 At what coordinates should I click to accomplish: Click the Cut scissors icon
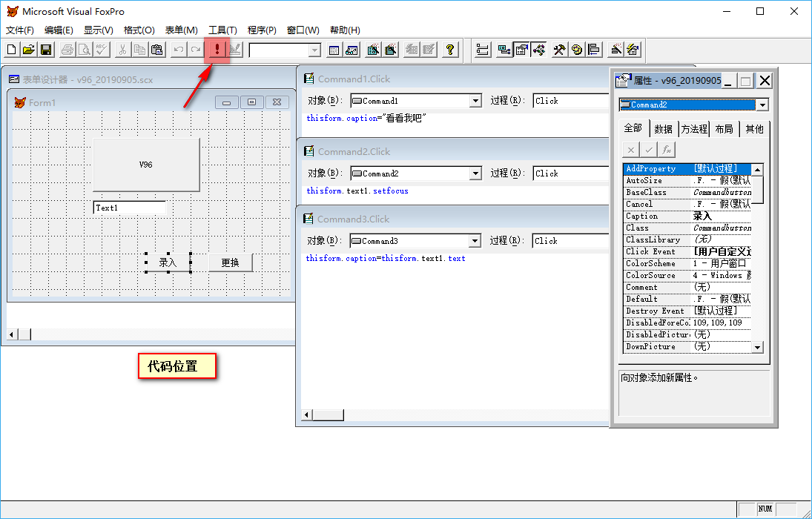tap(123, 50)
